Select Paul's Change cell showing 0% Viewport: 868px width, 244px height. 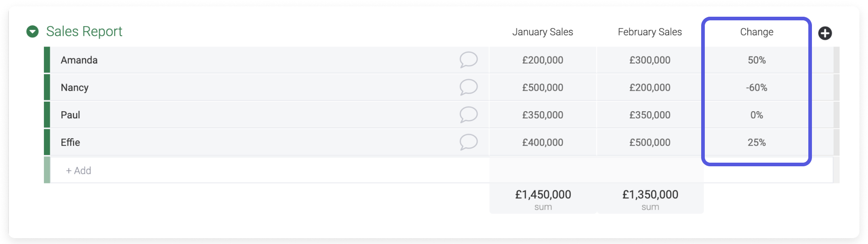(x=757, y=115)
